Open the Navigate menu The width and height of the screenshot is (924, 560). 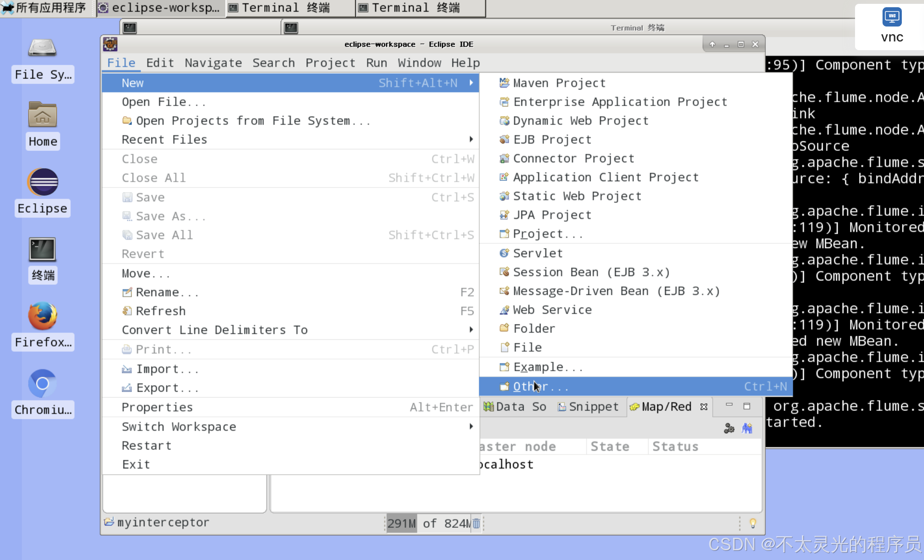[213, 63]
